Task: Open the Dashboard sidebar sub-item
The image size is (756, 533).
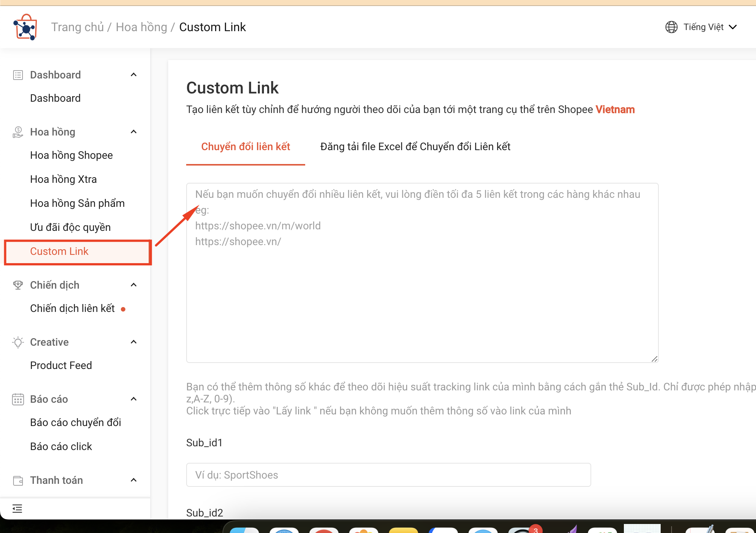Action: [x=55, y=98]
